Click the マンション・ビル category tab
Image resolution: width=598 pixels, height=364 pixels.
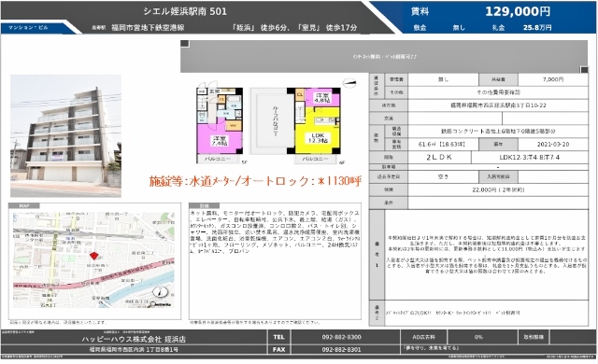(28, 28)
